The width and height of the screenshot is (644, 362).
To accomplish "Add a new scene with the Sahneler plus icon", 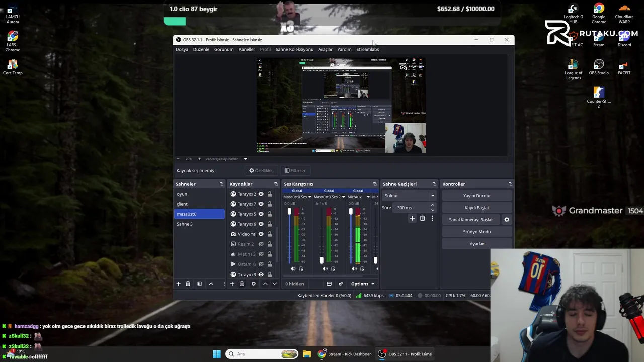I will tap(178, 284).
